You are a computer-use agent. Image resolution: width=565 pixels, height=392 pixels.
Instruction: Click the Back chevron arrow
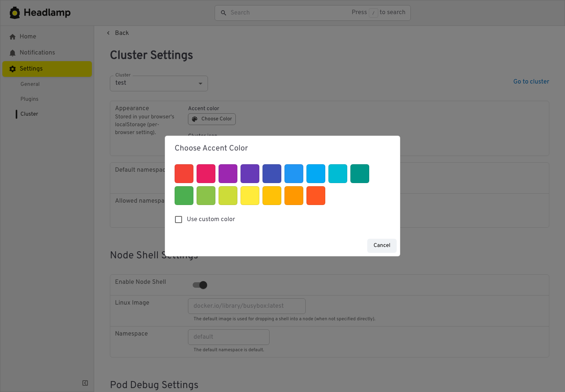pos(109,33)
